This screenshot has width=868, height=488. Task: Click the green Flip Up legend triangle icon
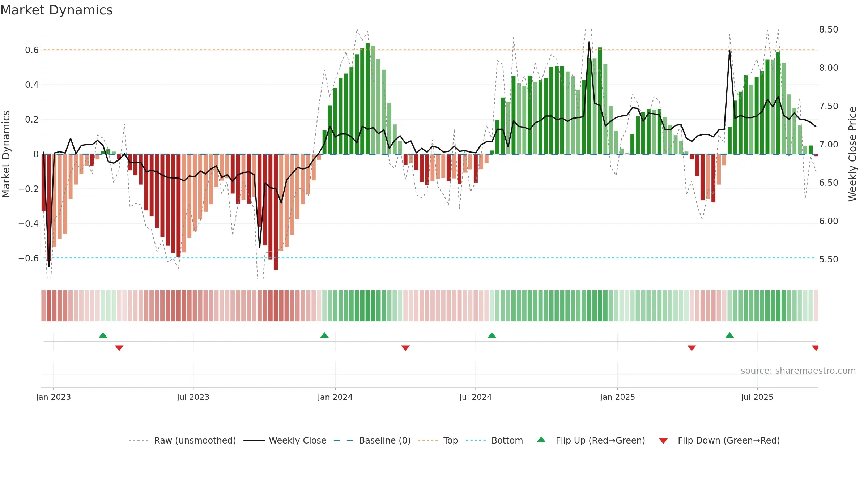pos(541,440)
